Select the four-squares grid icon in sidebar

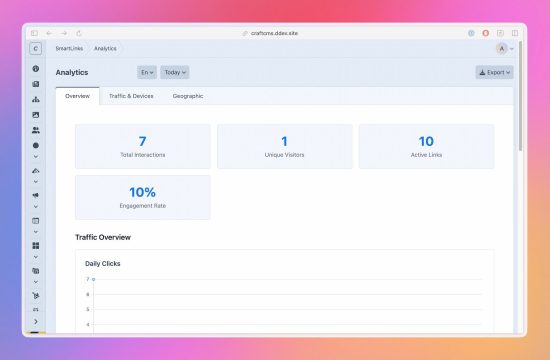click(x=35, y=246)
